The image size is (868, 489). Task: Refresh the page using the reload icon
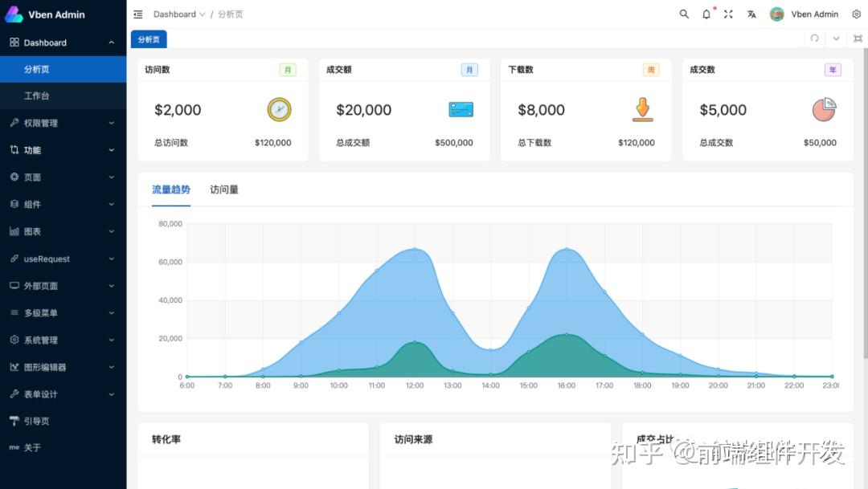click(x=814, y=38)
